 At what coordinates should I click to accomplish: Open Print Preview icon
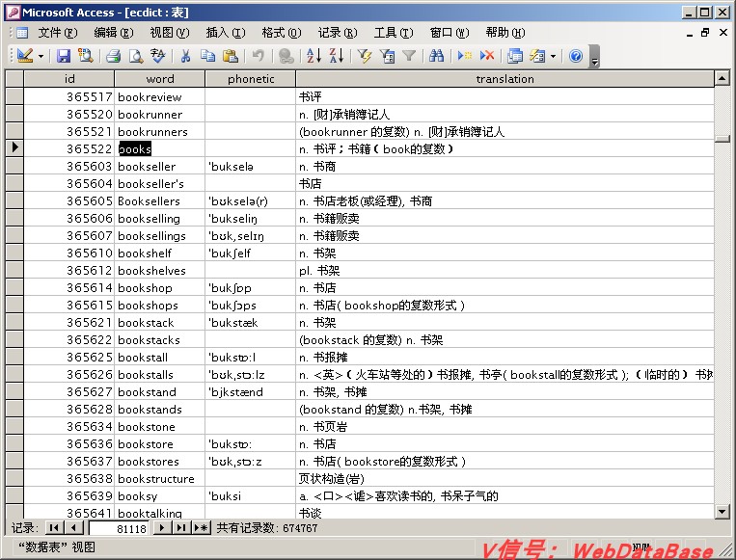click(x=136, y=56)
